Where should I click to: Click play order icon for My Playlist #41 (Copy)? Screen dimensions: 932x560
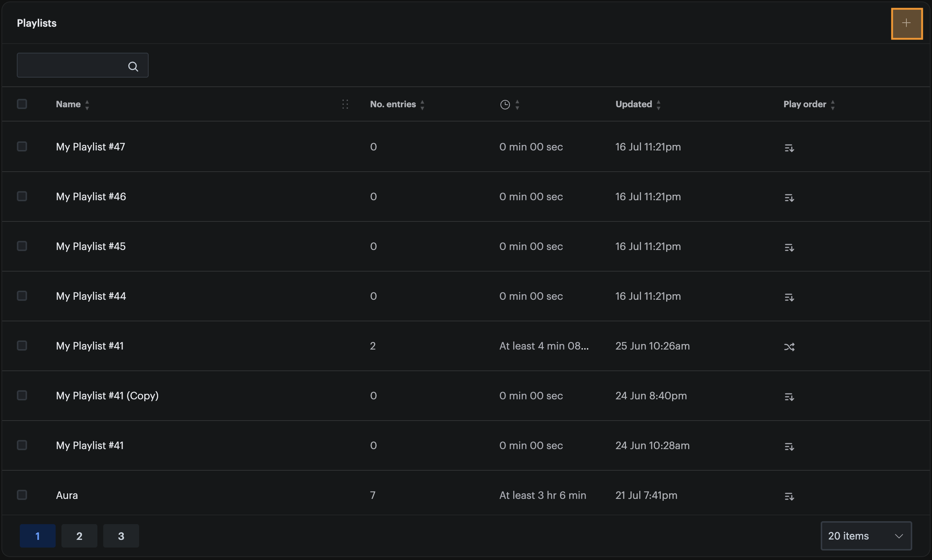point(789,396)
